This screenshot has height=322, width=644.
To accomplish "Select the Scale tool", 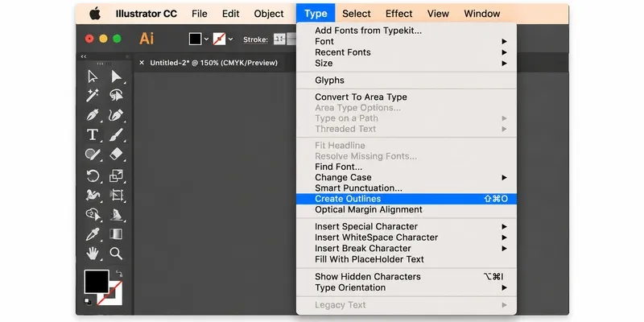I will (x=116, y=176).
